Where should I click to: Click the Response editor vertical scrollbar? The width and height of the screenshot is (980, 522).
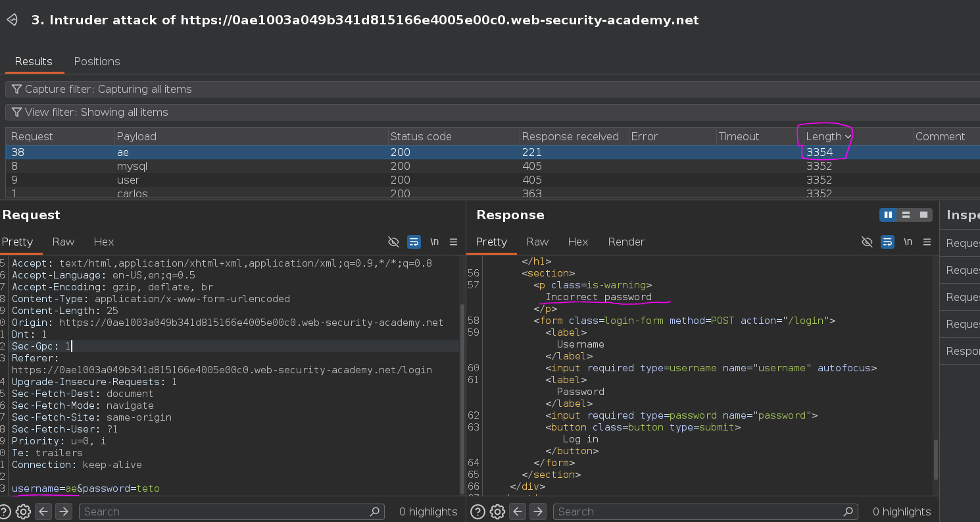point(935,459)
